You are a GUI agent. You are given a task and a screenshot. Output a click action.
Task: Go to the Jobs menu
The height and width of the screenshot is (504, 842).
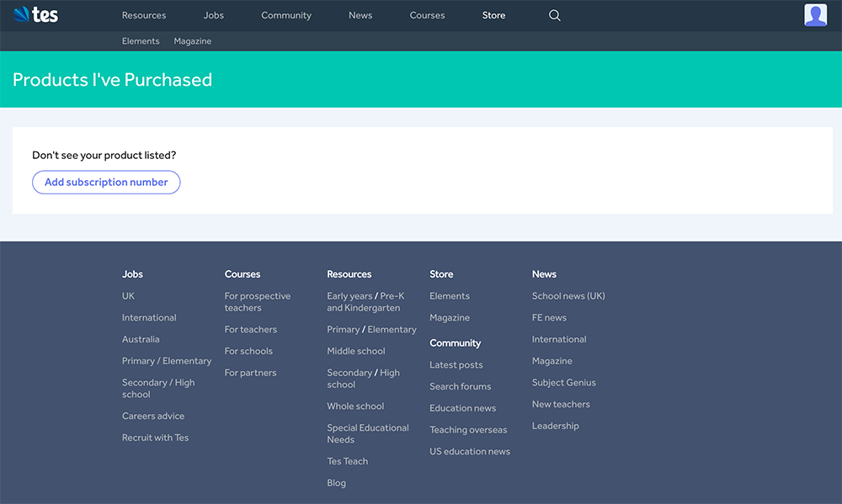(x=214, y=15)
